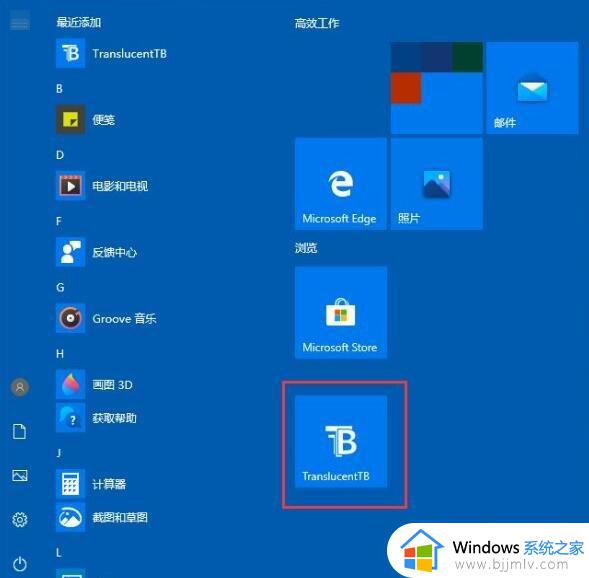
Task: Open Documents icon in left rail
Action: click(x=20, y=431)
